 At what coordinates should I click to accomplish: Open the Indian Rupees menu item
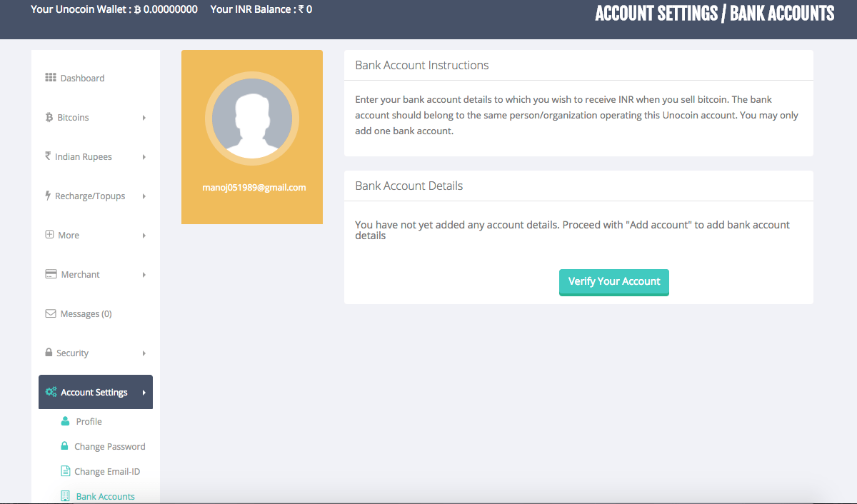tap(96, 156)
